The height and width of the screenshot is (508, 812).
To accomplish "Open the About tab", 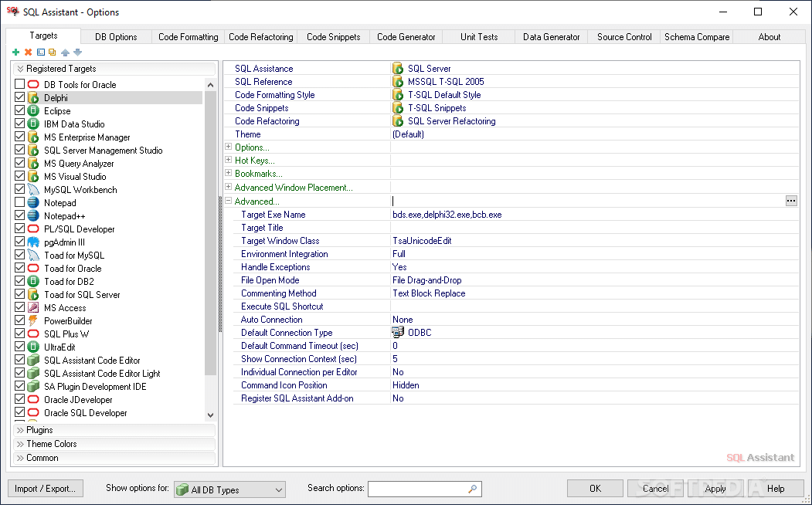I will click(x=769, y=37).
